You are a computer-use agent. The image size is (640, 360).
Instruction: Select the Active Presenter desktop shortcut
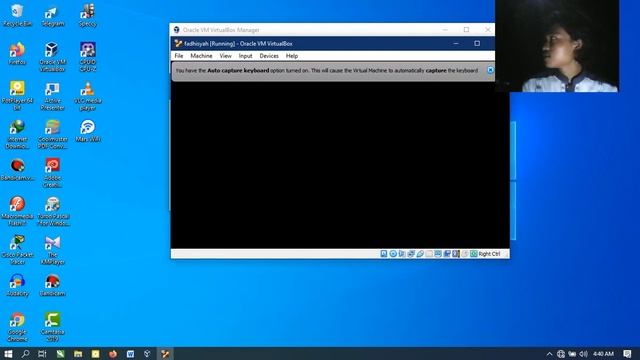click(52, 96)
